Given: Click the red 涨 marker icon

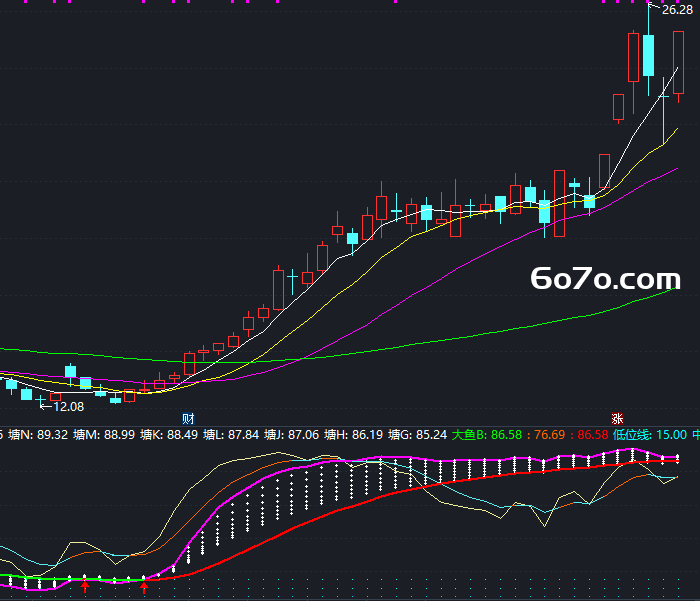Looking at the screenshot, I should [617, 418].
